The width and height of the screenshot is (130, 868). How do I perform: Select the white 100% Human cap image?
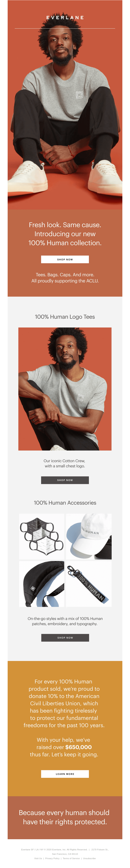89,536
